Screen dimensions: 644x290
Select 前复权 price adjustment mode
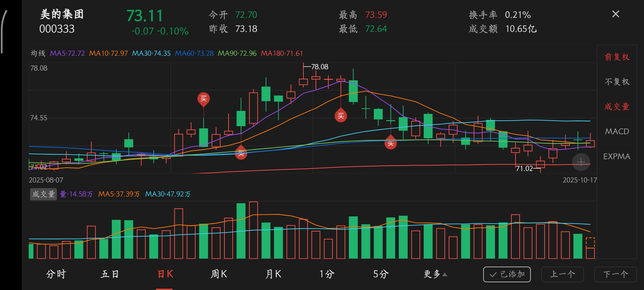coord(617,57)
